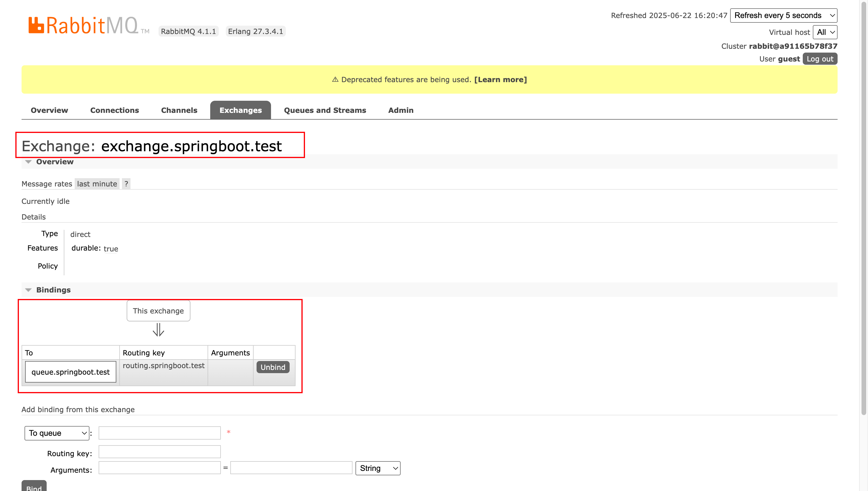Click the Bind button
Image resolution: width=868 pixels, height=491 pixels.
[34, 486]
